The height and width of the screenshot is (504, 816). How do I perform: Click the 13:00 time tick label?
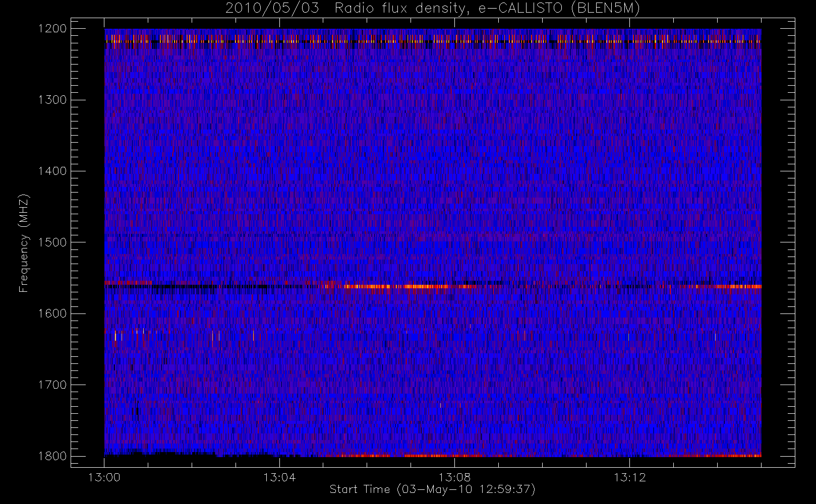point(104,477)
